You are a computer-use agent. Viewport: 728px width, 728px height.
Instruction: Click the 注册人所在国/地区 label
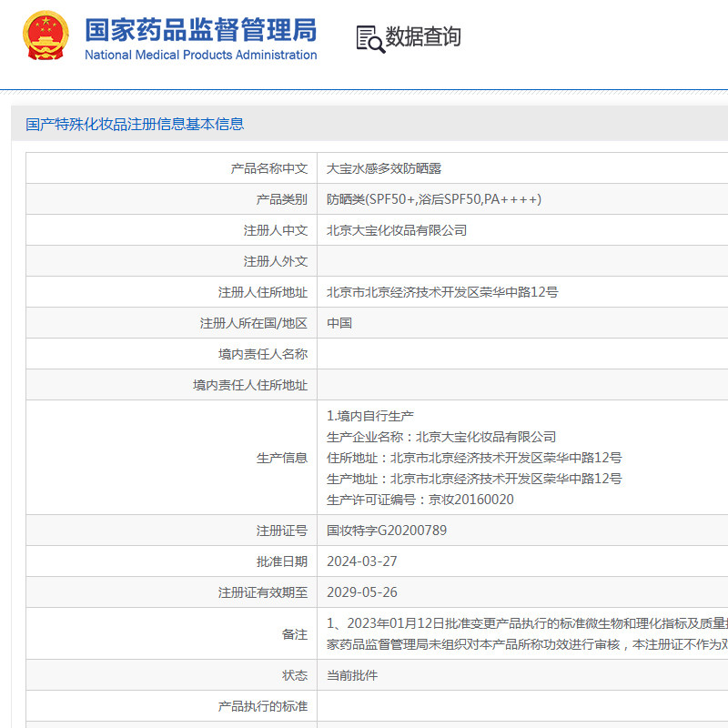(x=254, y=323)
